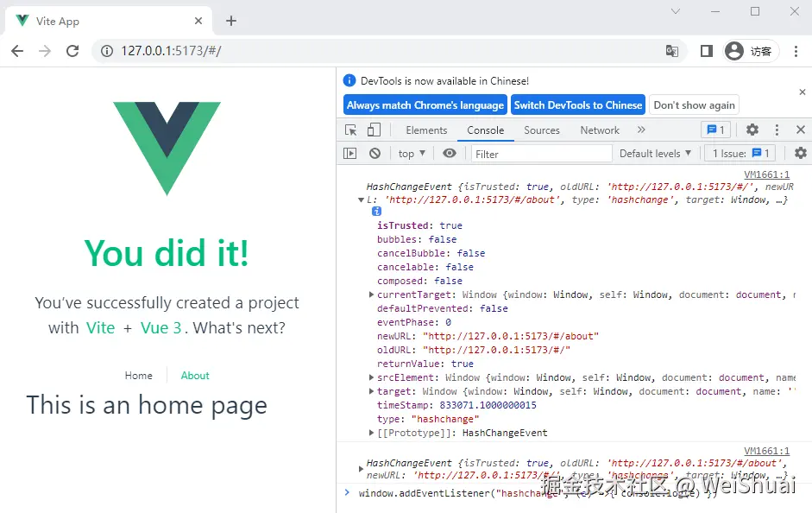
Task: Click the blue info badge under HashChangeEvent
Action: [x=376, y=212]
